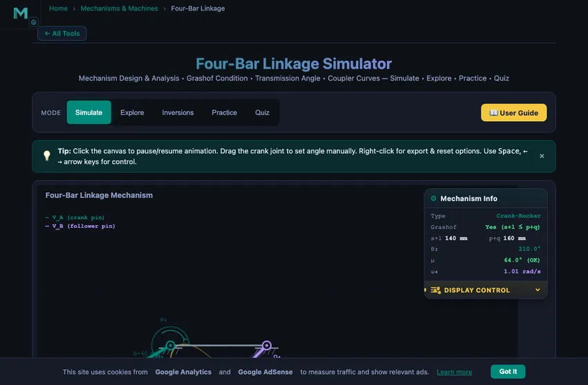Open Mechanisms & Machines breadcrumb link

(119, 8)
